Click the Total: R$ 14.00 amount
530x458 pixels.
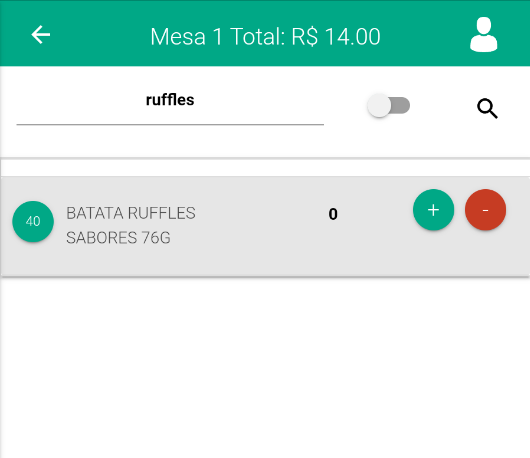pos(305,37)
